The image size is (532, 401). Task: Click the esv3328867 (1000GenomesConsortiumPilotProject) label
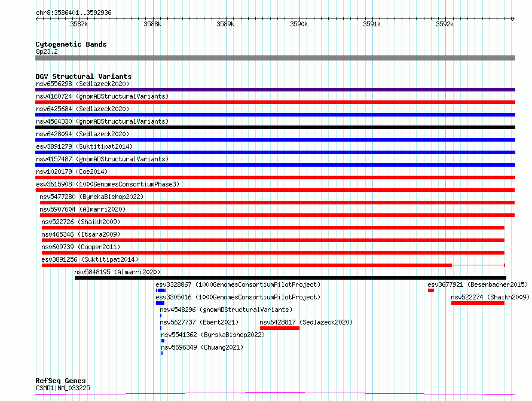coord(238,284)
